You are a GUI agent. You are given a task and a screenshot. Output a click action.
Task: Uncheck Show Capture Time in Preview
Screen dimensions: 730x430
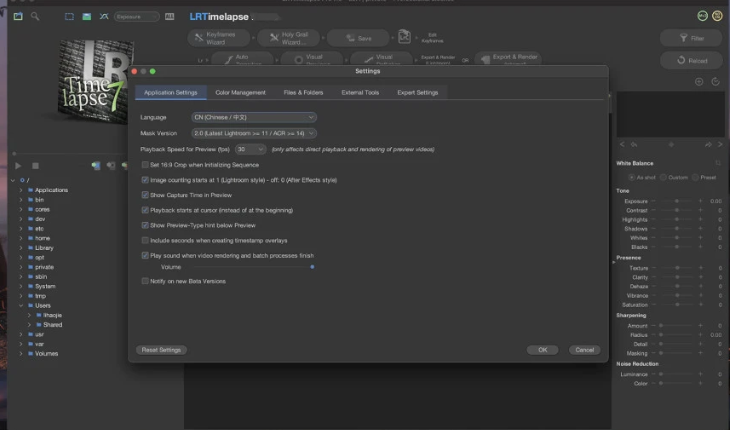(145, 195)
